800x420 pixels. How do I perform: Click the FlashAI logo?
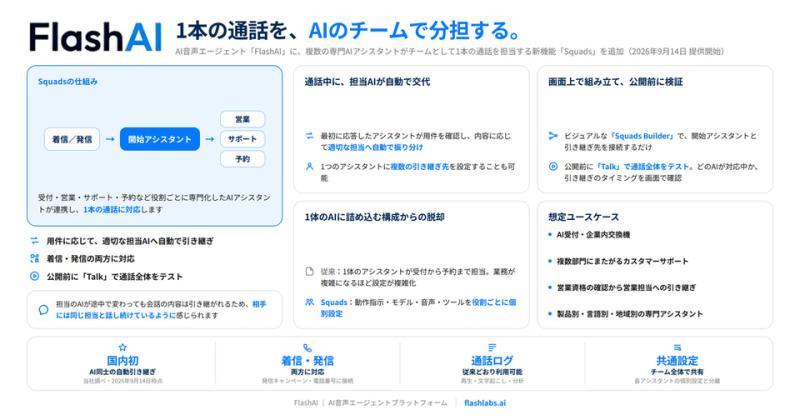95,37
